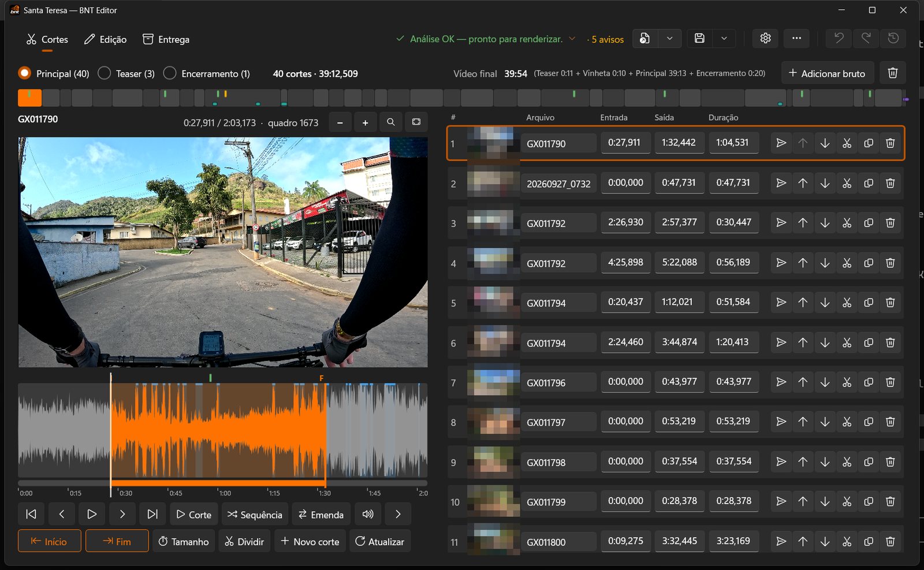
Task: Click the save disk icon
Action: tap(699, 38)
